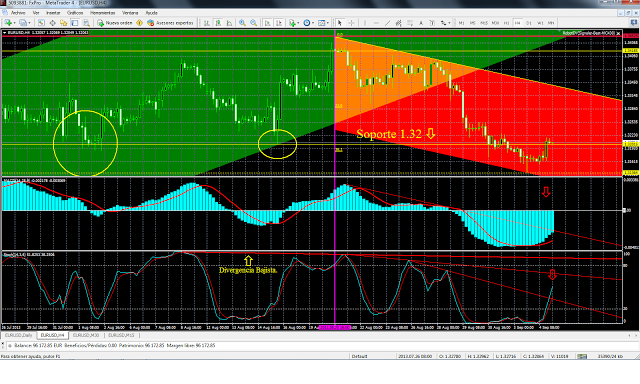Select the horizontal line drawing tool

[x=376, y=23]
